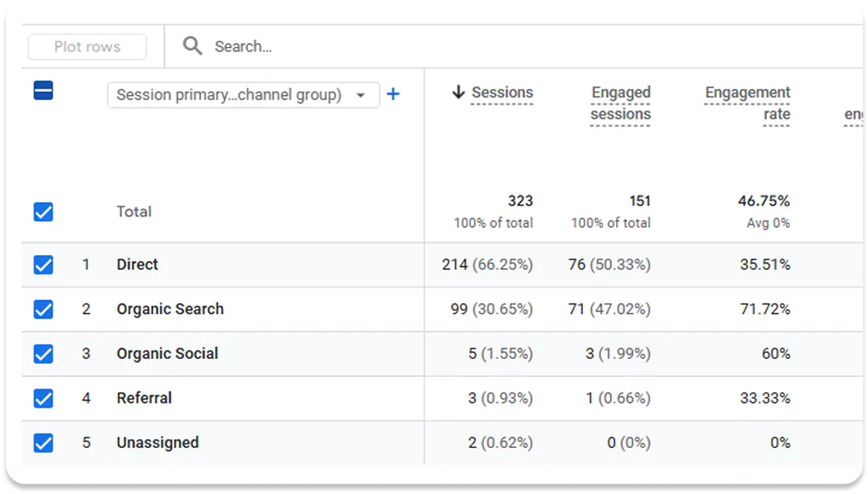The height and width of the screenshot is (494, 868).
Task: Select the Organic Search row label
Action: click(x=170, y=309)
